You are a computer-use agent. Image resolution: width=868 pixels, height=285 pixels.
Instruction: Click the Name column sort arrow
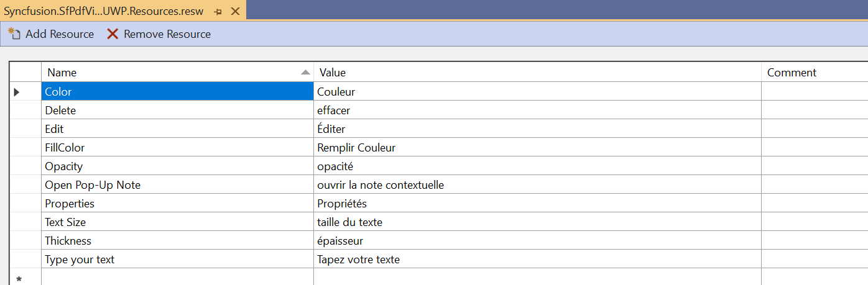coord(305,72)
